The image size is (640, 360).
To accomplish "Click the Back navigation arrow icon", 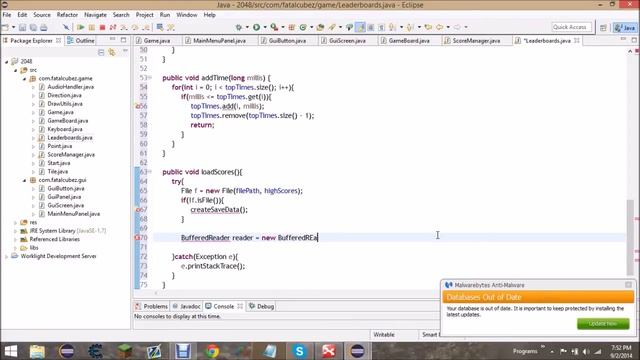I will (440, 27).
